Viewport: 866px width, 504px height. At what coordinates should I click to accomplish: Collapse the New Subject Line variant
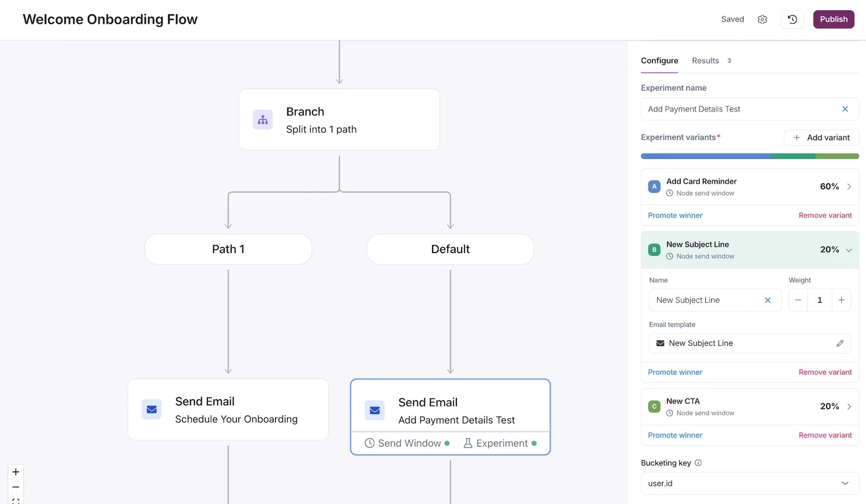[x=849, y=250]
